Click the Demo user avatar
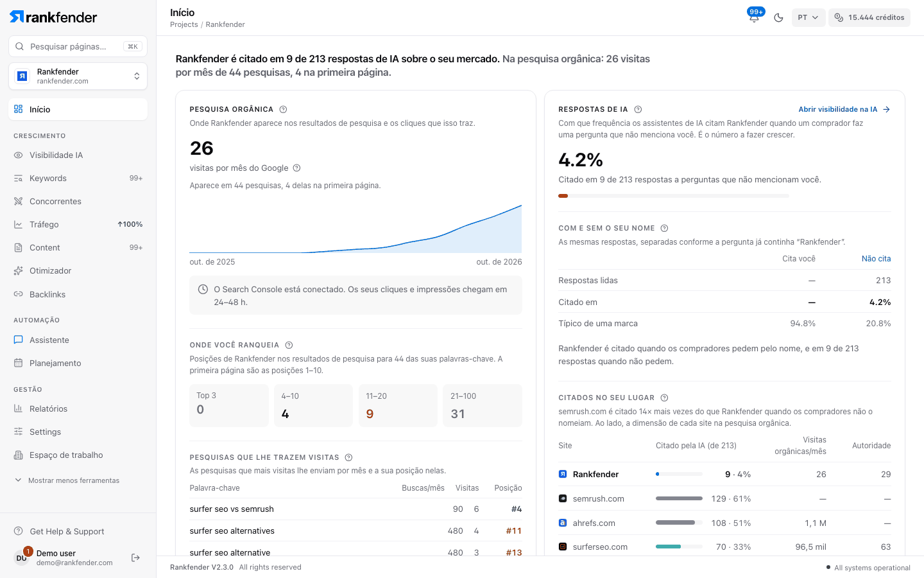The height and width of the screenshot is (578, 924). coord(22,557)
